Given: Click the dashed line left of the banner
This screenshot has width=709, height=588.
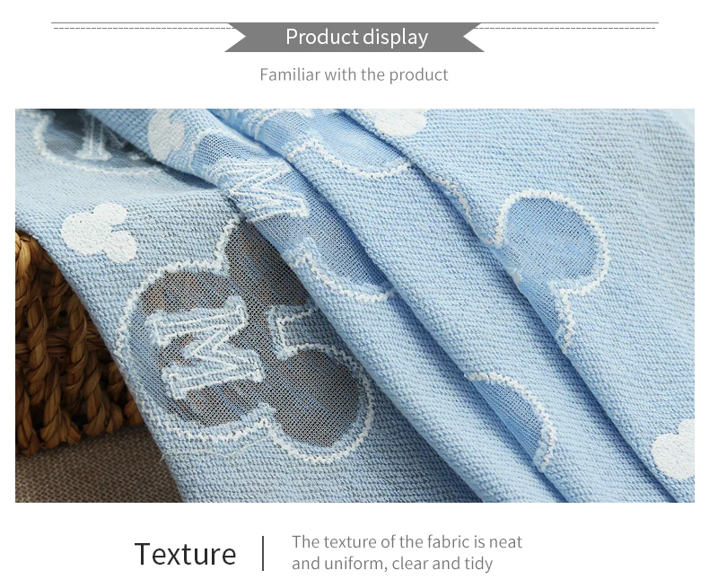Looking at the screenshot, I should [143, 28].
